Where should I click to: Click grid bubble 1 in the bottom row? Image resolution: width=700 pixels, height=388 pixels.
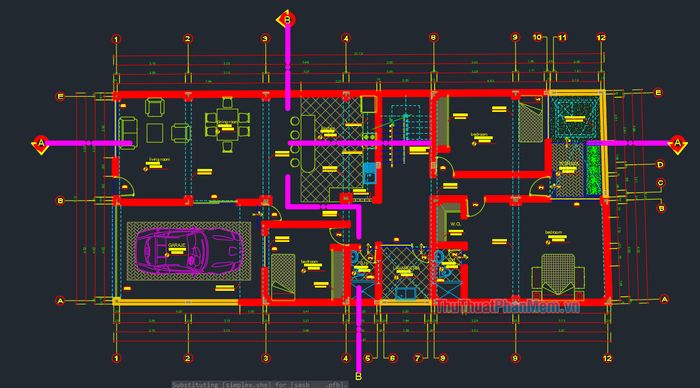(117, 358)
